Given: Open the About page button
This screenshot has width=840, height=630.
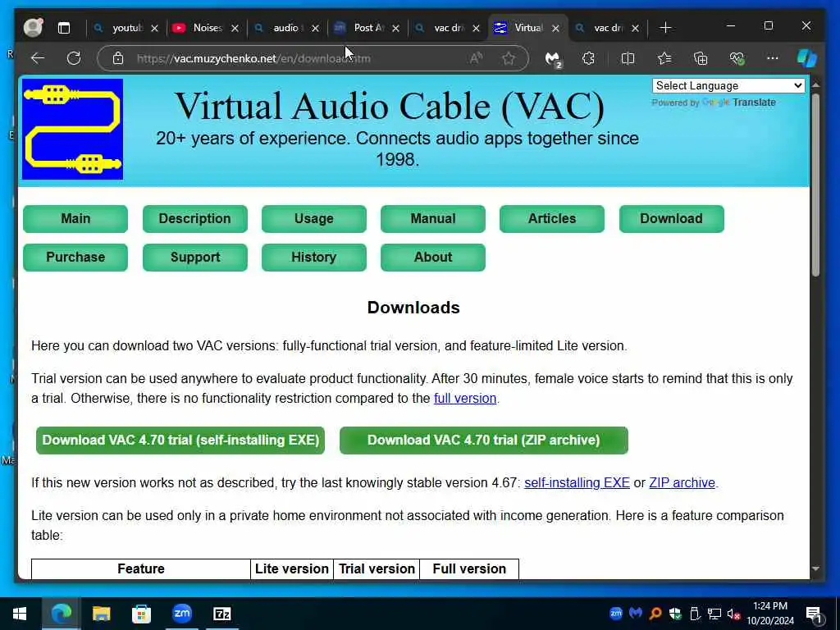Looking at the screenshot, I should (433, 257).
